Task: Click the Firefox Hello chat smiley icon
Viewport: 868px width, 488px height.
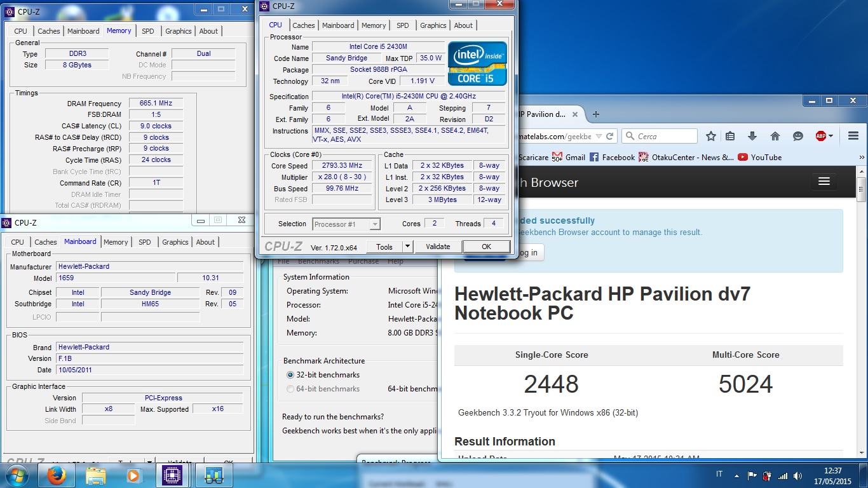Action: [x=798, y=136]
